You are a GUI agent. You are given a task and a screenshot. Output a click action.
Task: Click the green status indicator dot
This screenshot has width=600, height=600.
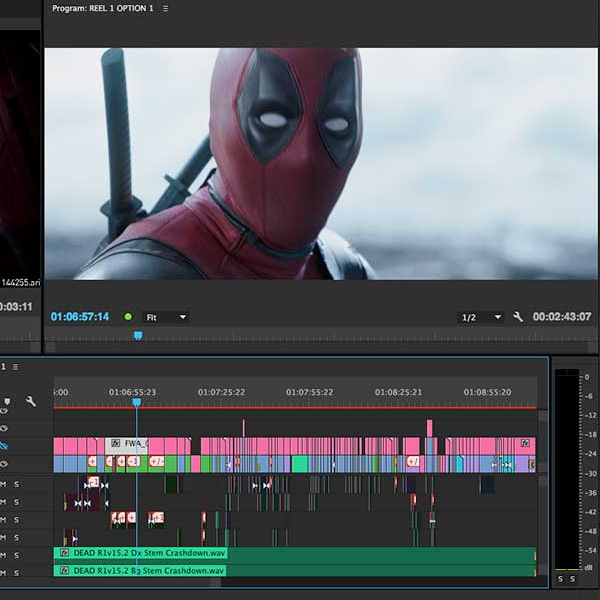coord(127,317)
